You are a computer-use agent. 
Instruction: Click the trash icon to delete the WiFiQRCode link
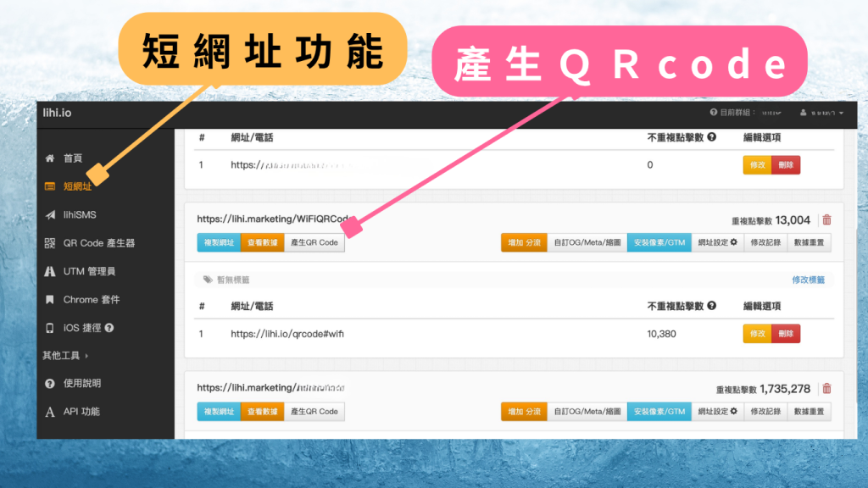pos(826,219)
